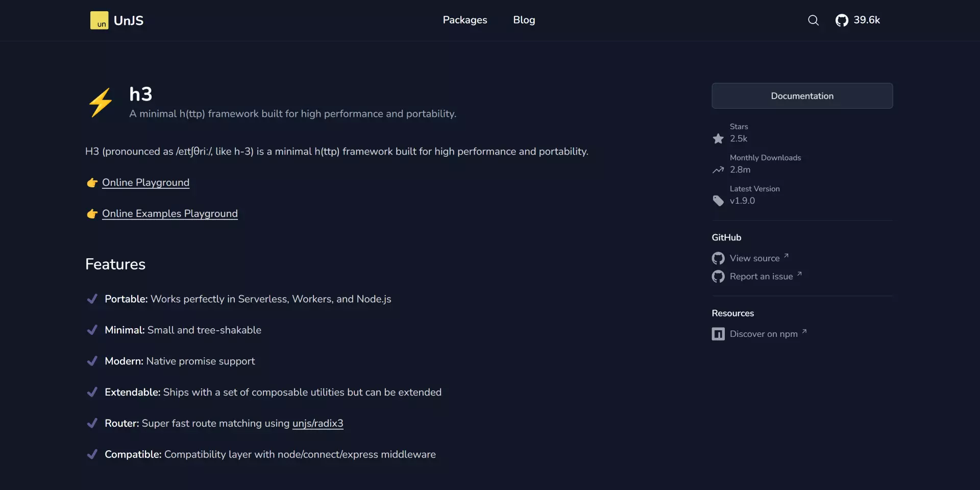Click the pointing finger emoji before Online Playground
Viewport: 980px width, 490px height.
[92, 183]
